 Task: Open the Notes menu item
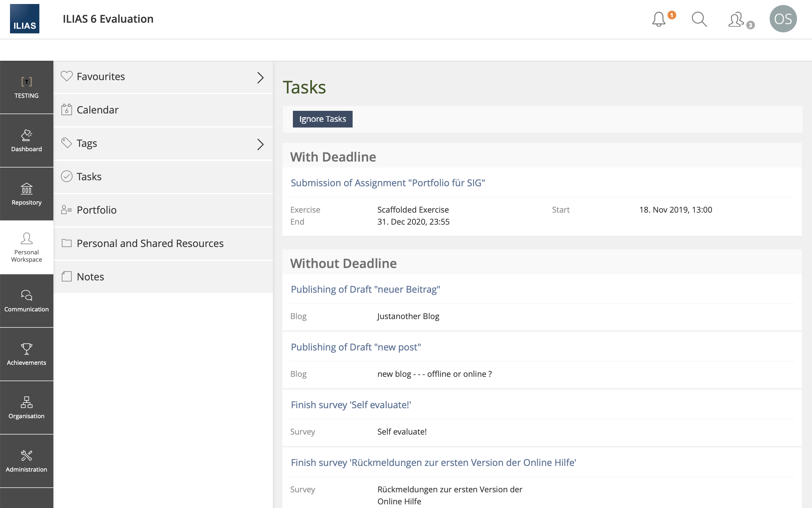90,276
